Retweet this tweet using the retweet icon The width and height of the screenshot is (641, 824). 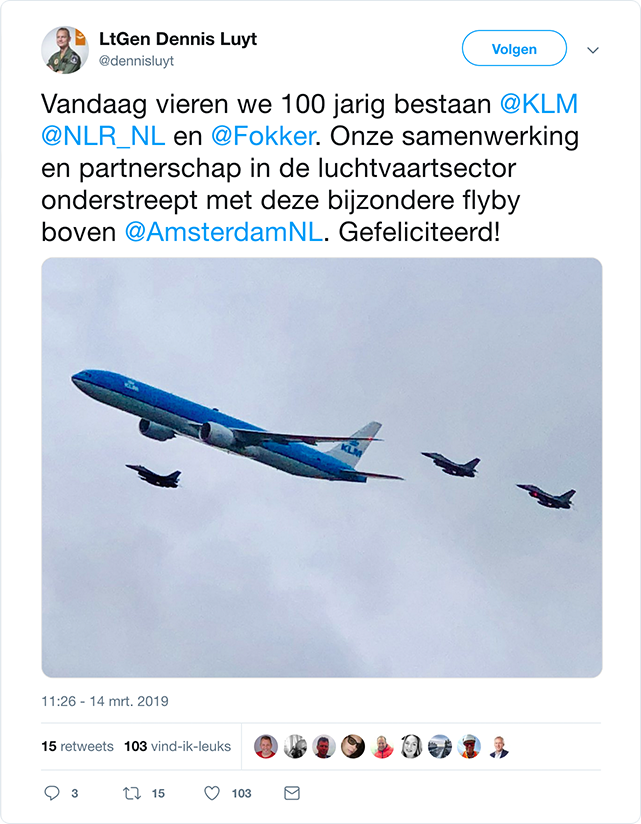pyautogui.click(x=129, y=793)
